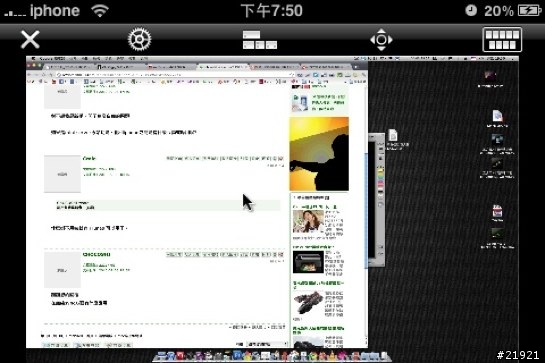
Task: Click the phone advertisement thumbnail in sidebar
Action: click(x=300, y=103)
